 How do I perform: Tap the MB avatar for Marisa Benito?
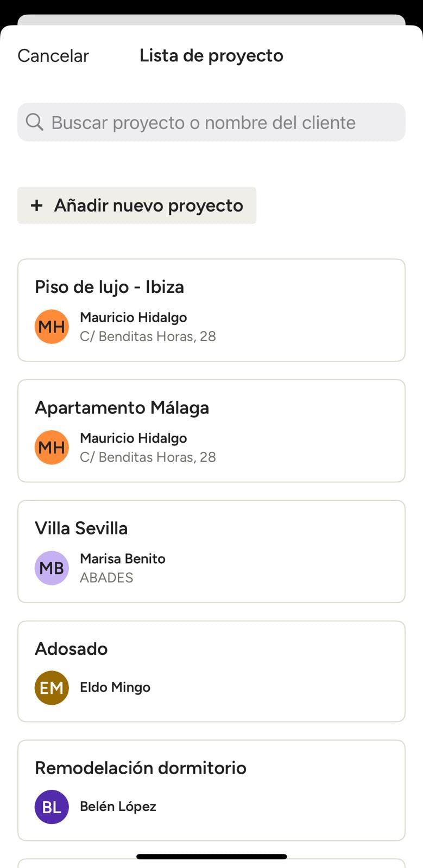[x=52, y=568]
